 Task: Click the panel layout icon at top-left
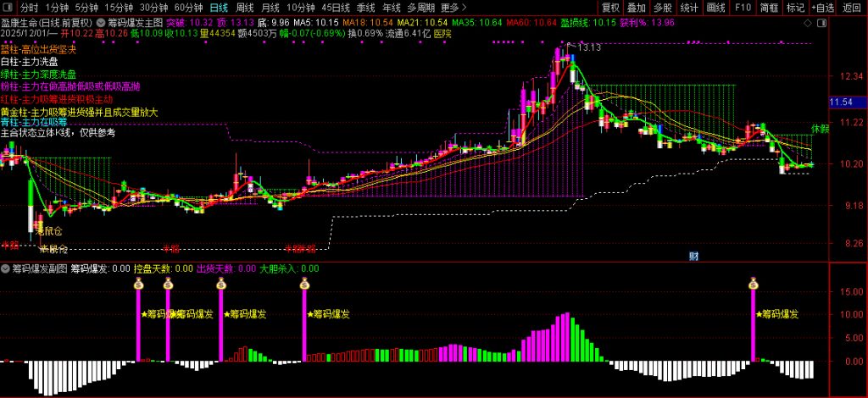point(8,8)
